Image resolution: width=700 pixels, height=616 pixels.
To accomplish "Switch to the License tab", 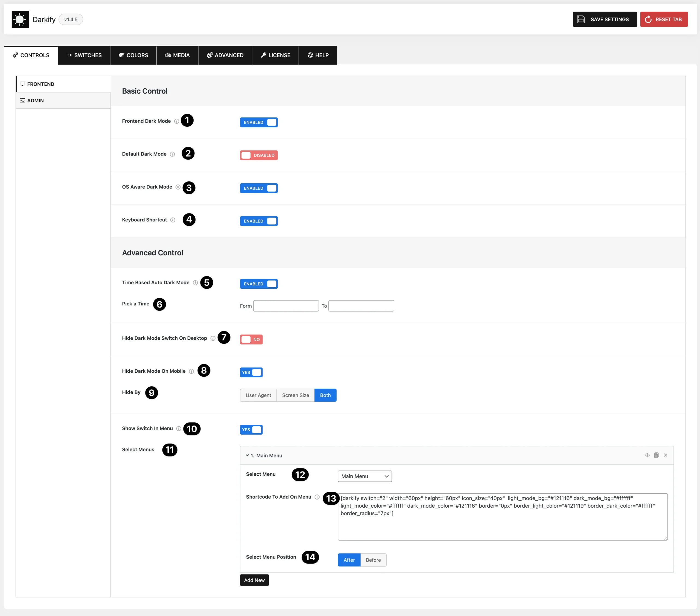I will 275,55.
